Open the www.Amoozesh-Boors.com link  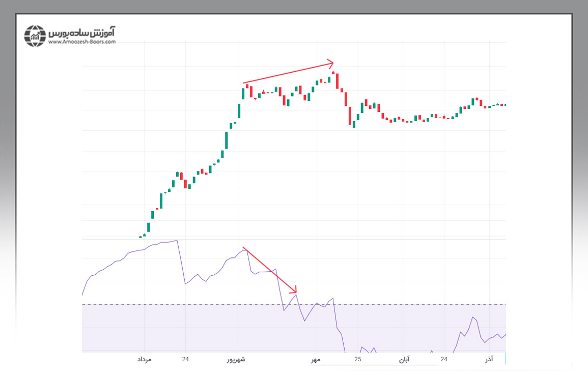tap(82, 42)
